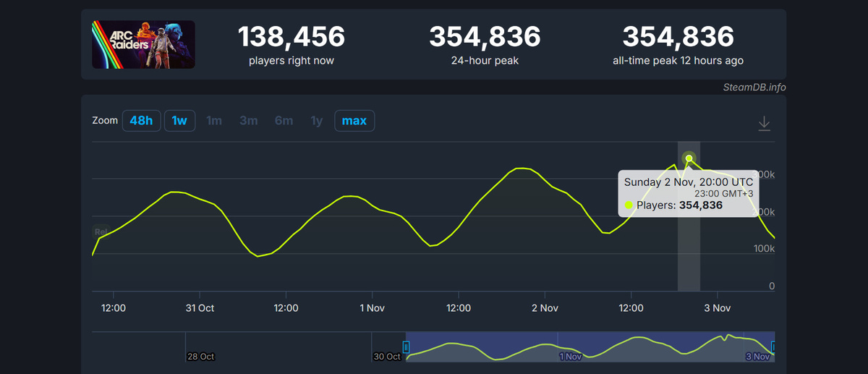
Task: Open the ARC Raiders game banner image
Action: point(143,44)
